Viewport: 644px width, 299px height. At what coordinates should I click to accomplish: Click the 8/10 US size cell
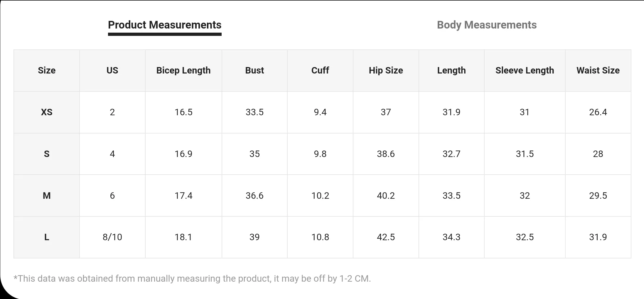point(112,237)
